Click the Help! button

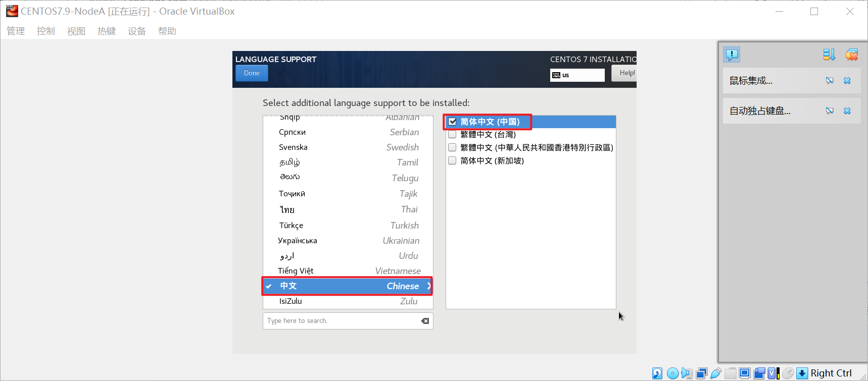(624, 73)
